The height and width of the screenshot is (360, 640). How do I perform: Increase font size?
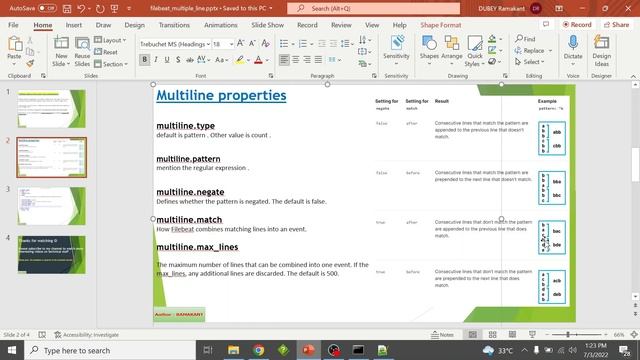[x=241, y=43]
